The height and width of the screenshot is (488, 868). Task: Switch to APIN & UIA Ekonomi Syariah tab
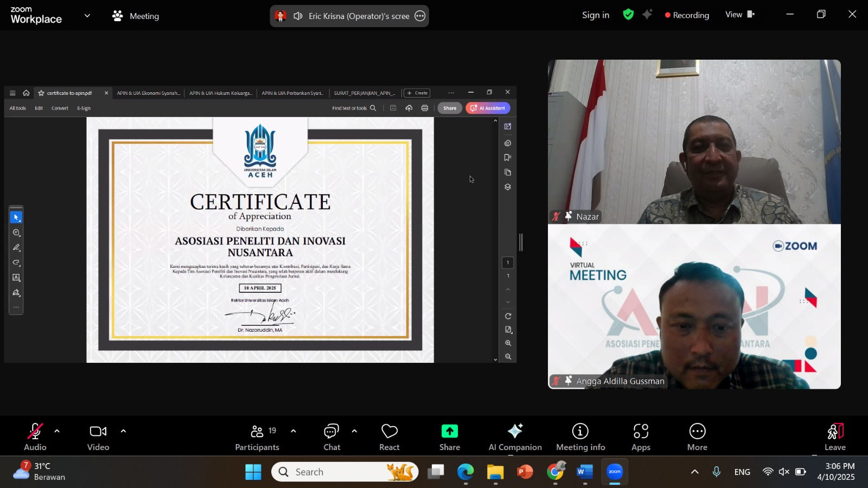tap(149, 93)
